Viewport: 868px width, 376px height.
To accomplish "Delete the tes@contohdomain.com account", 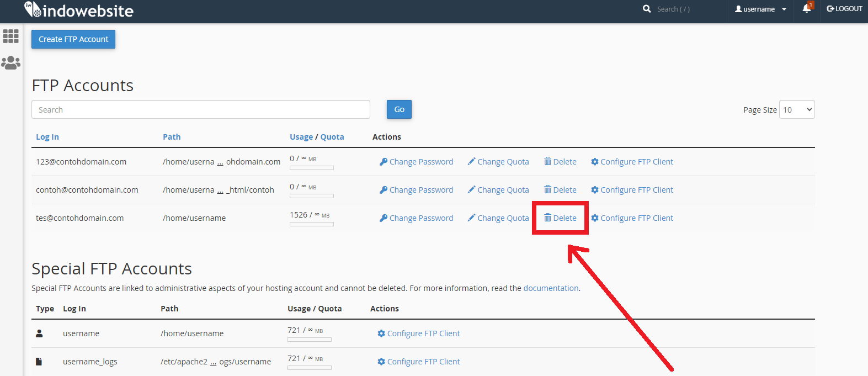I will click(x=560, y=218).
